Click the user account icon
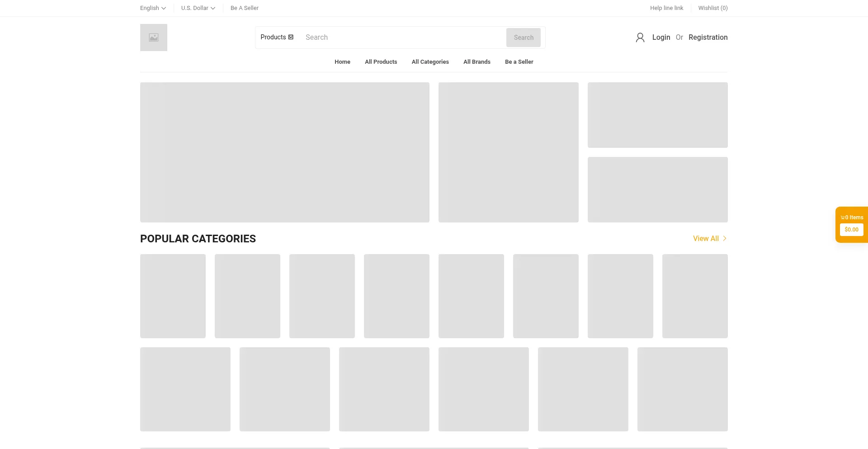 pos(640,38)
